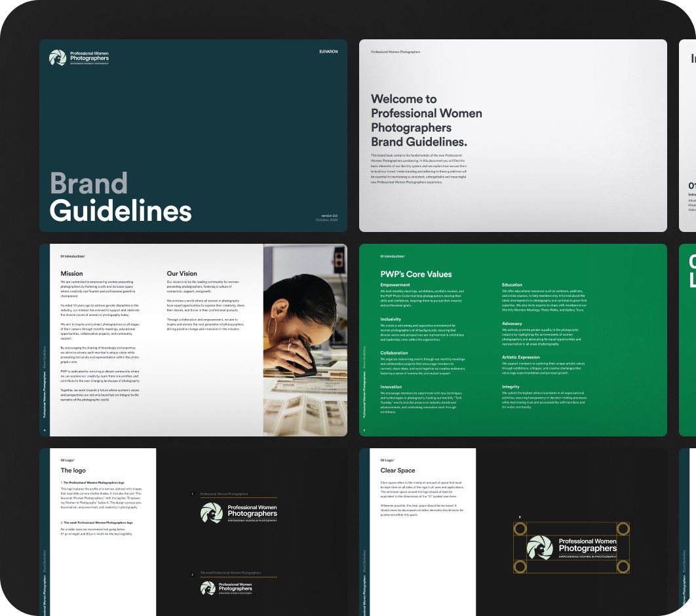This screenshot has height=616, width=696.
Task: Click the 'Education' value heading
Action: [512, 285]
